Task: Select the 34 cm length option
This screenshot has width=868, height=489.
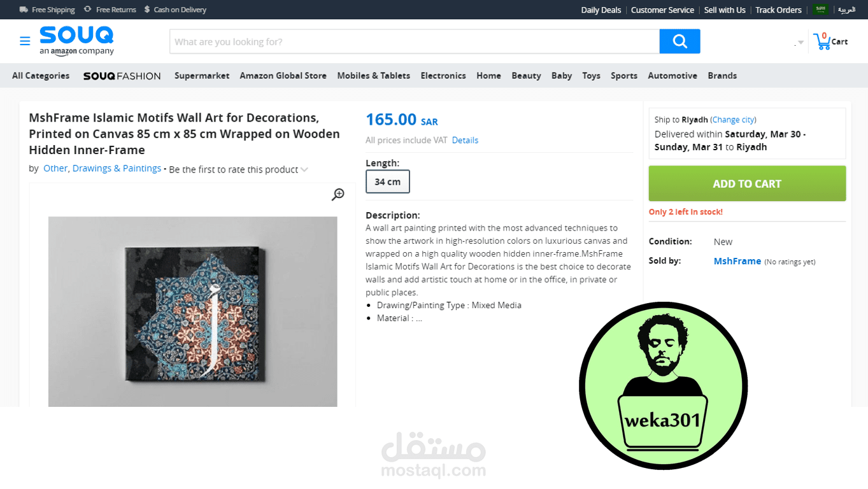Action: [x=388, y=181]
